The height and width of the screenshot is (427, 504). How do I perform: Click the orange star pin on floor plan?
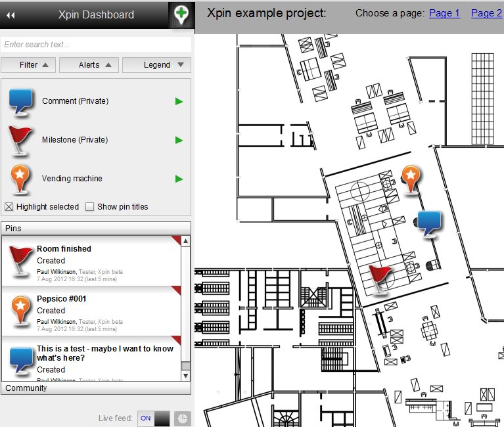411,178
